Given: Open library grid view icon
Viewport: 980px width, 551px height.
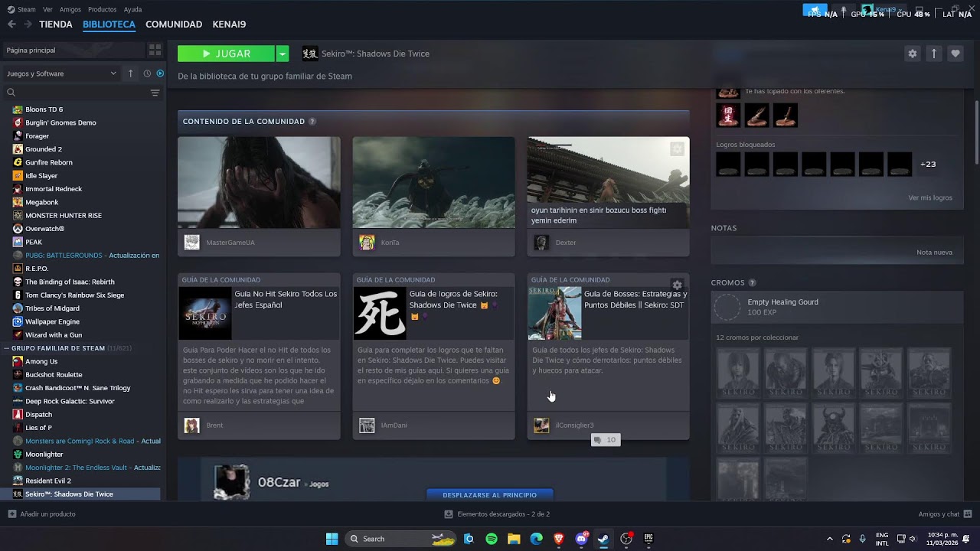Looking at the screenshot, I should tap(155, 50).
